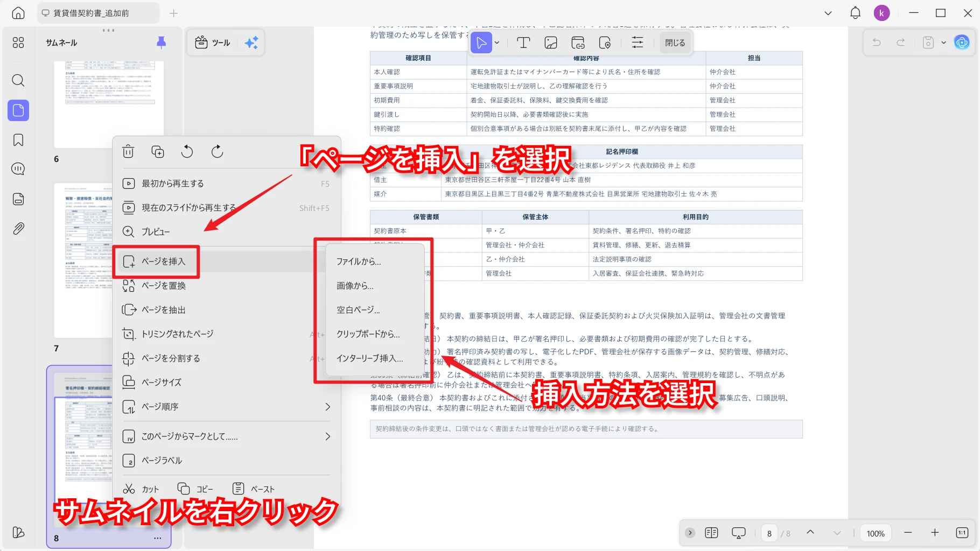
Task: Select the image insert tool icon
Action: click(x=551, y=43)
